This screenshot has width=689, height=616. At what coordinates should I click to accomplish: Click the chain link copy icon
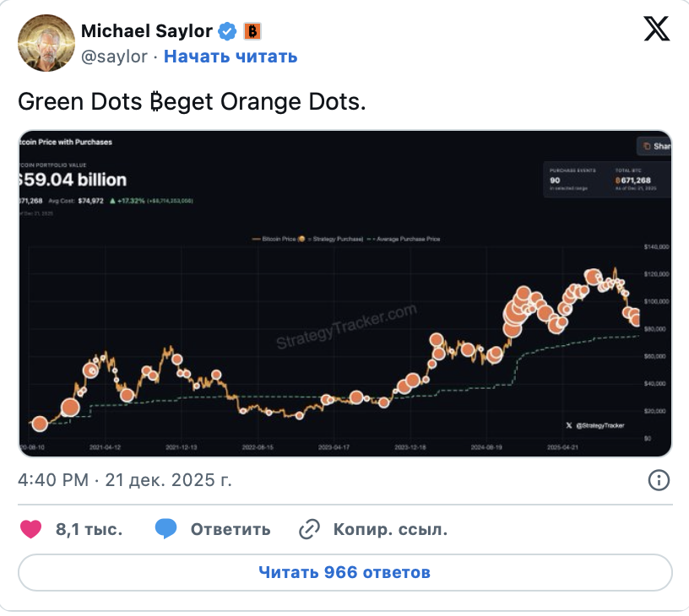[310, 530]
